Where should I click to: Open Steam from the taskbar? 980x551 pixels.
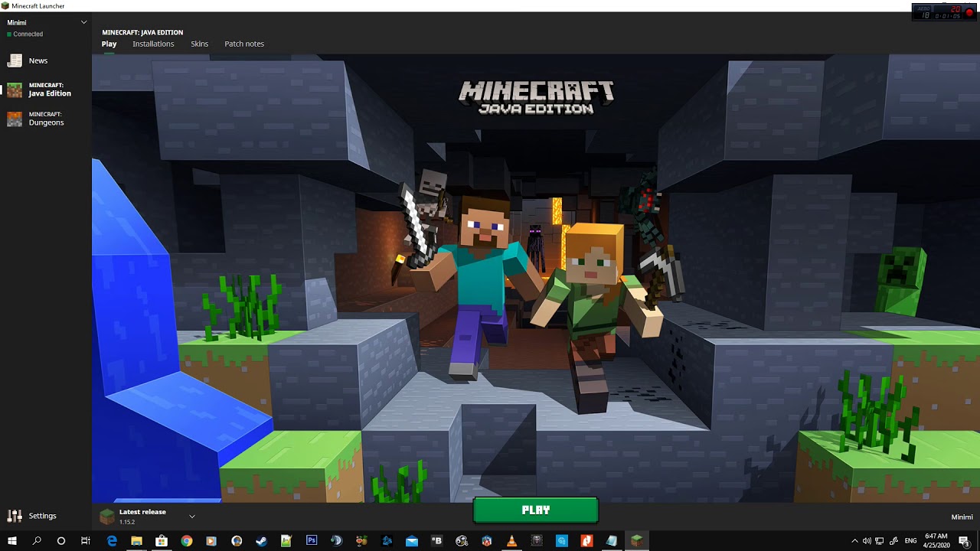click(x=261, y=541)
